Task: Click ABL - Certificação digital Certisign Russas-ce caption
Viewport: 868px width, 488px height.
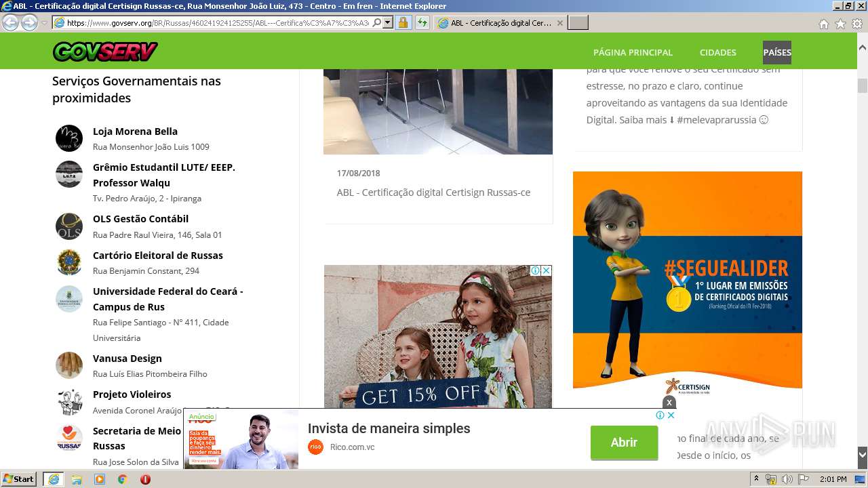Action: (433, 192)
